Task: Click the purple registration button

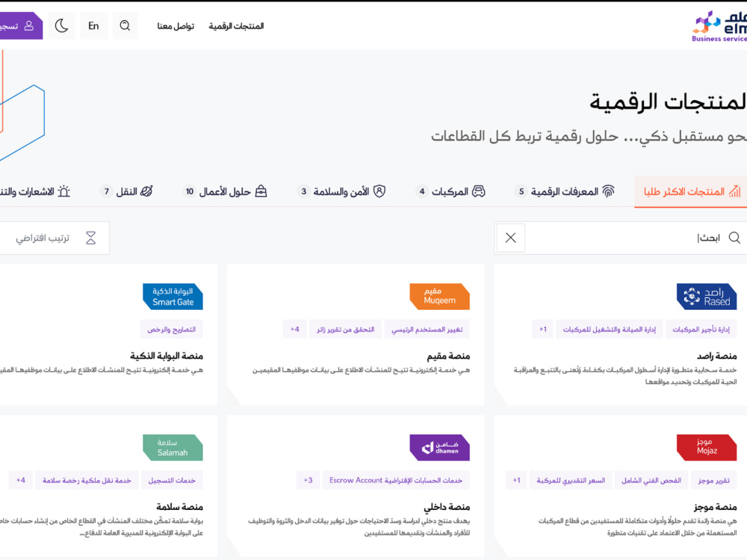Action: tap(20, 25)
